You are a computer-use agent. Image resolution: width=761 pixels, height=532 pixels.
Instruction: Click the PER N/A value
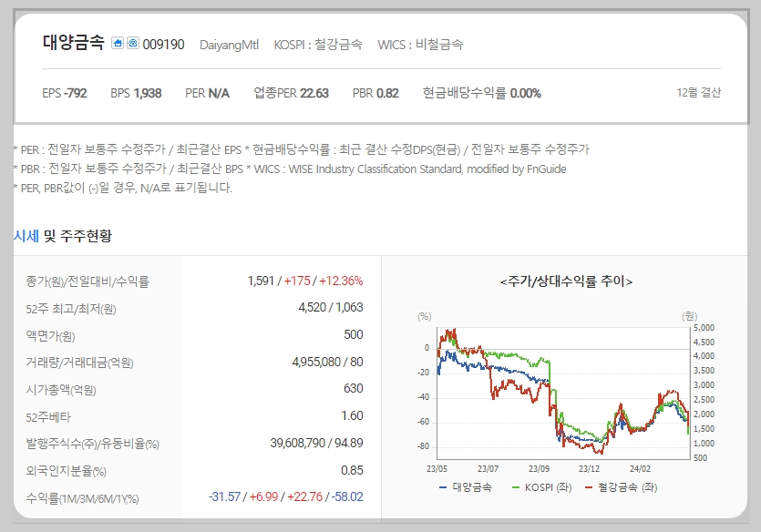(x=207, y=93)
